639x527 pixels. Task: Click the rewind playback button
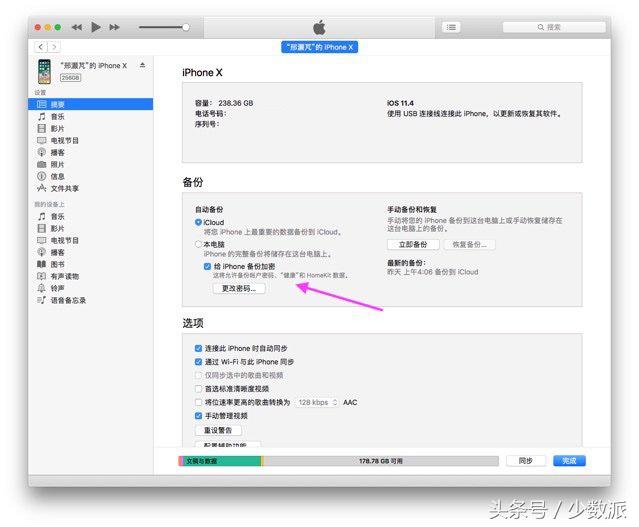point(77,27)
